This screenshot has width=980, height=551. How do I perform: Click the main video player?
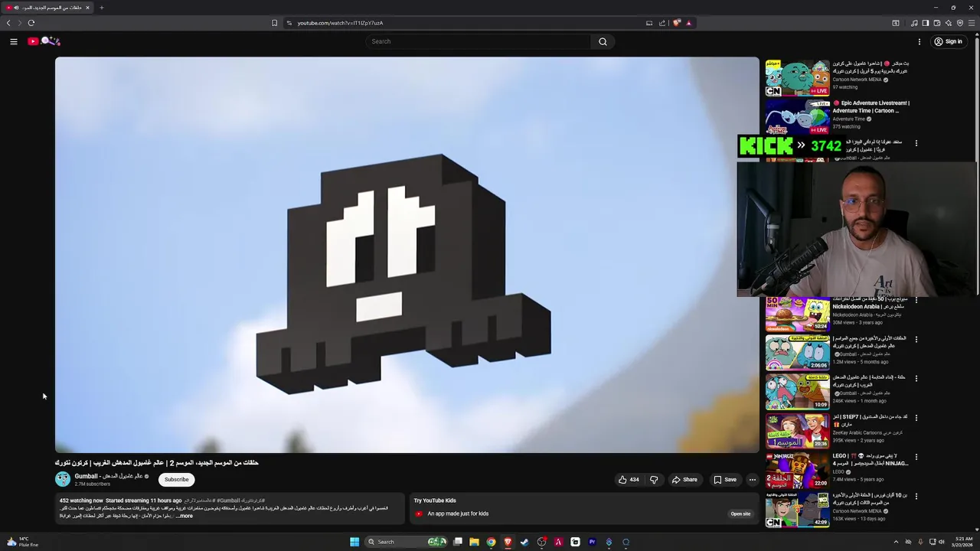click(x=407, y=255)
